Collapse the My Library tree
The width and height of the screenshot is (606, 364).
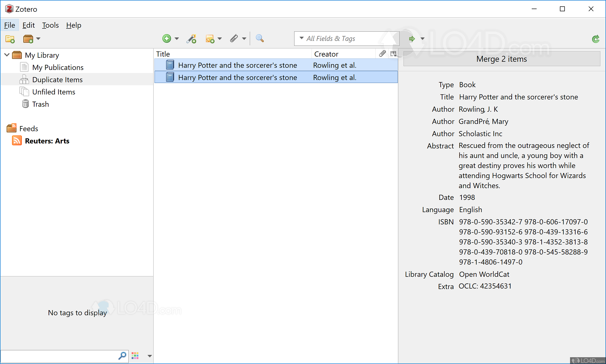pyautogui.click(x=7, y=55)
